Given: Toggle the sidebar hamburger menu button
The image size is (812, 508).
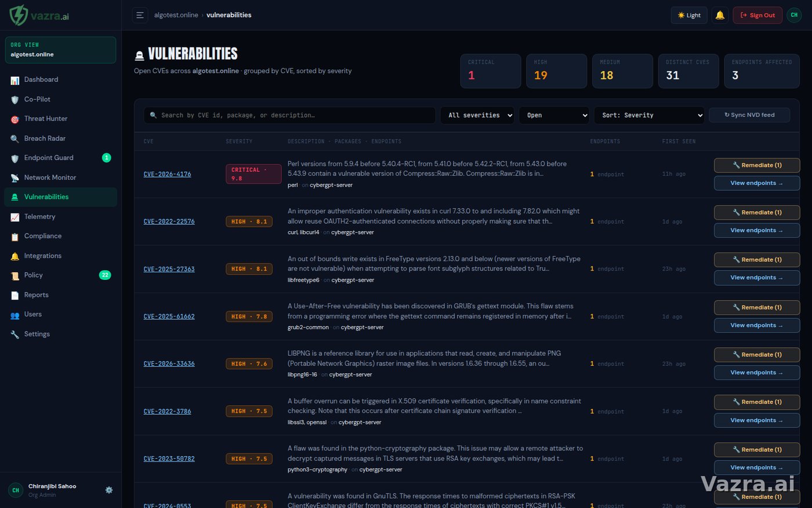Looking at the screenshot, I should point(140,15).
